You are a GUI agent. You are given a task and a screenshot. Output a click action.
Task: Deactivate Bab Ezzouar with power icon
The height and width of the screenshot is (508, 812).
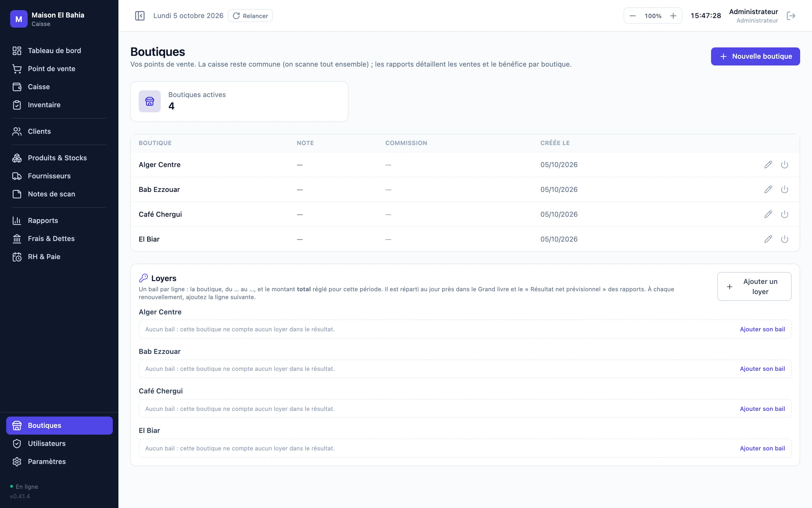[784, 189]
